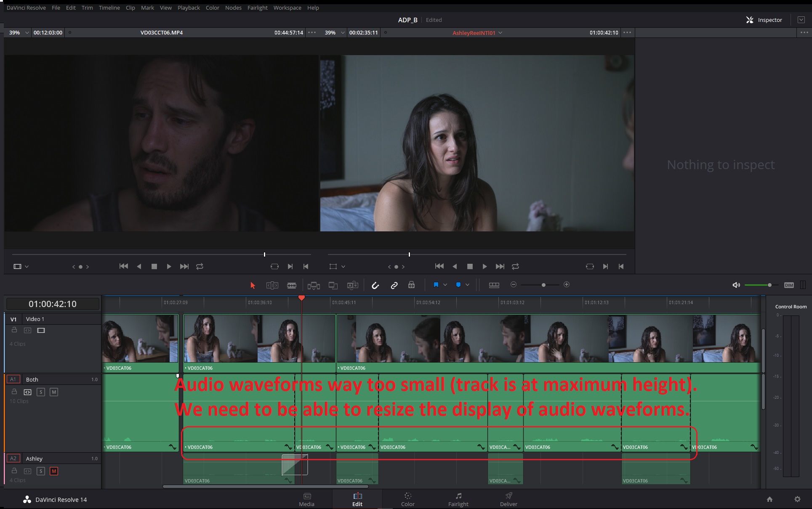Toggle the DIM audio button
The image size is (812, 509).
pos(789,285)
